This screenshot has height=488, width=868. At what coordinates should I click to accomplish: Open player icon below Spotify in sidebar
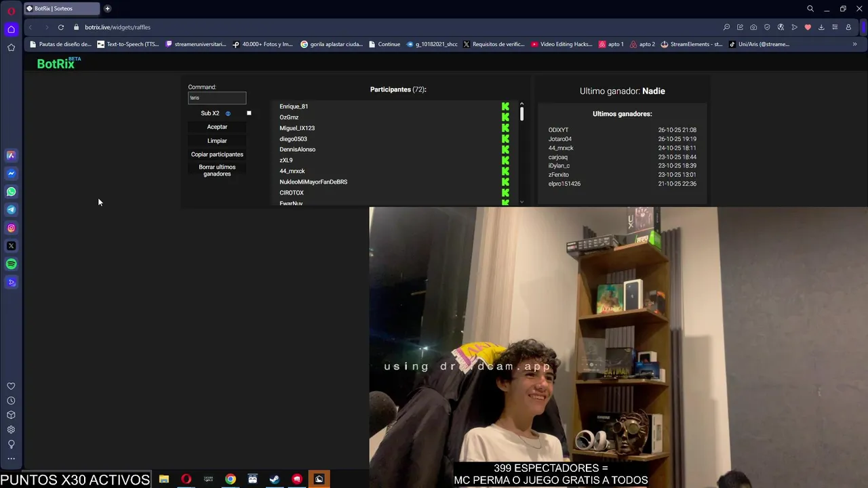[11, 282]
